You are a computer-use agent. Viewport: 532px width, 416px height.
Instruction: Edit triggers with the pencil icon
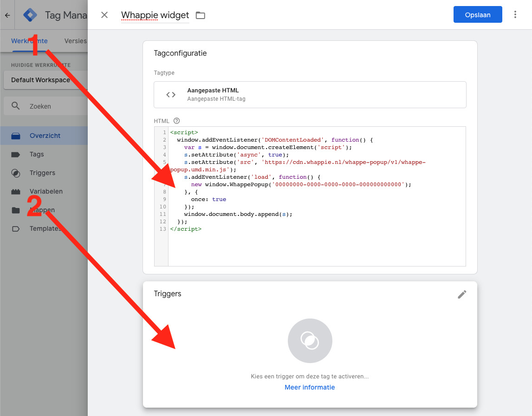coord(462,294)
